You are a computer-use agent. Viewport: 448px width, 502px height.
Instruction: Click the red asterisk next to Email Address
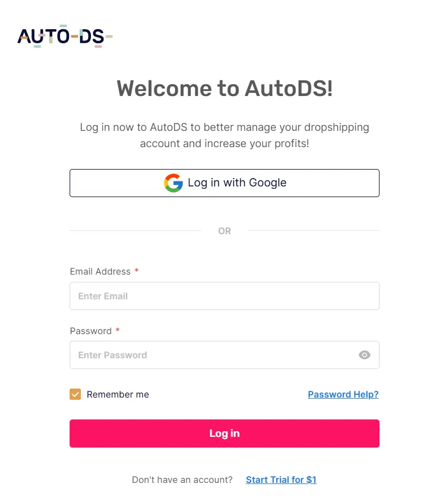pos(136,271)
